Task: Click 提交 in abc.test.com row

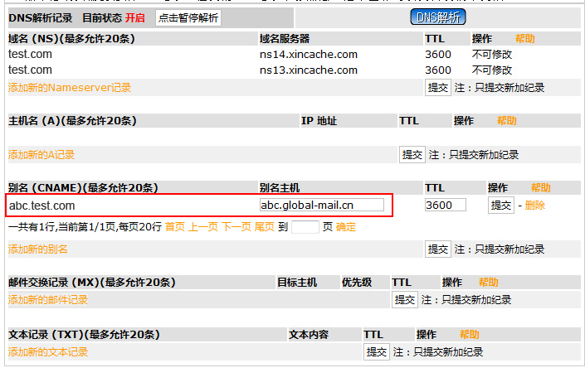Action: (x=501, y=205)
